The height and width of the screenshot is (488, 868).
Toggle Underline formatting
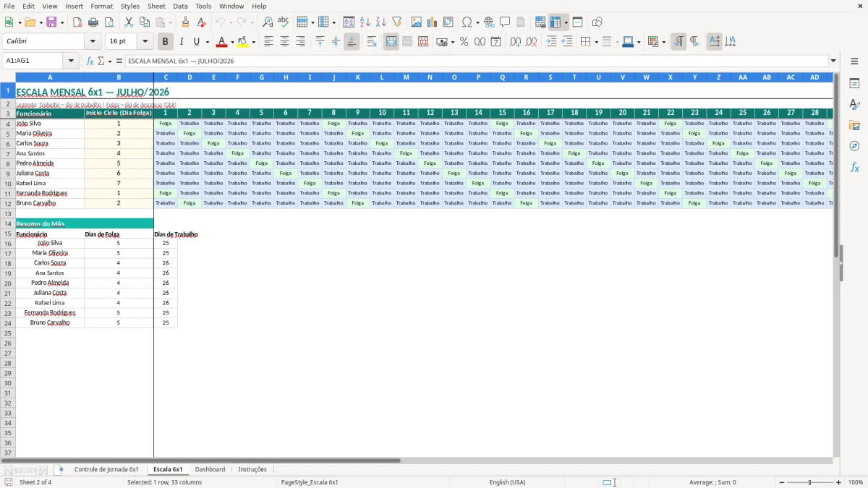[x=196, y=42]
